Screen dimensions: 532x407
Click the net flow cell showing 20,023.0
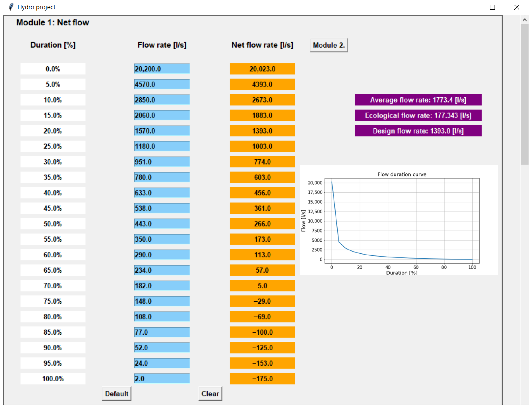pos(262,69)
